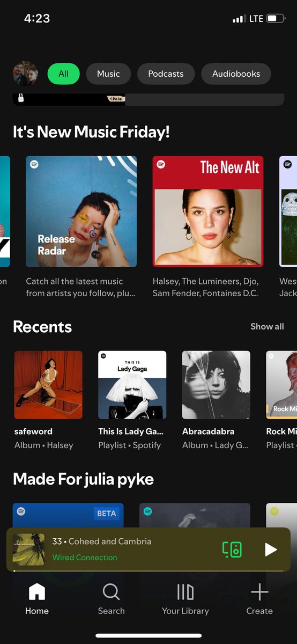Show all recent items
297x644 pixels.
[x=267, y=326]
